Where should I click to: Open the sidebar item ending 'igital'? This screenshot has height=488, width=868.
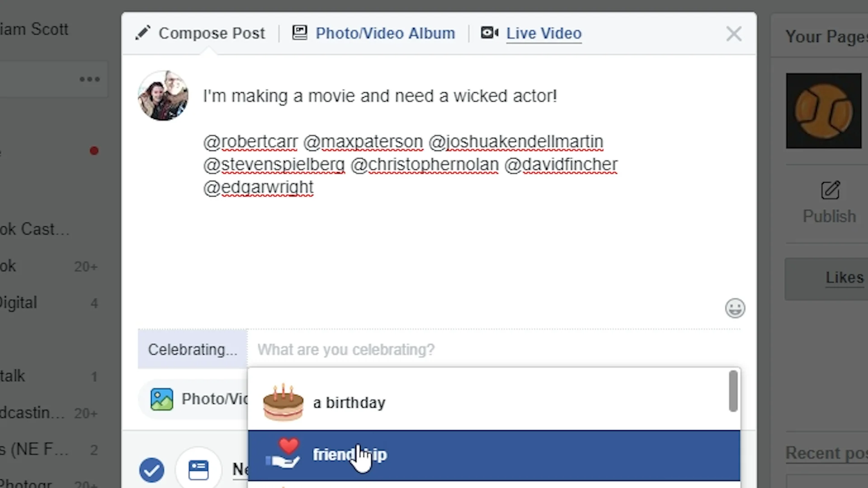19,302
